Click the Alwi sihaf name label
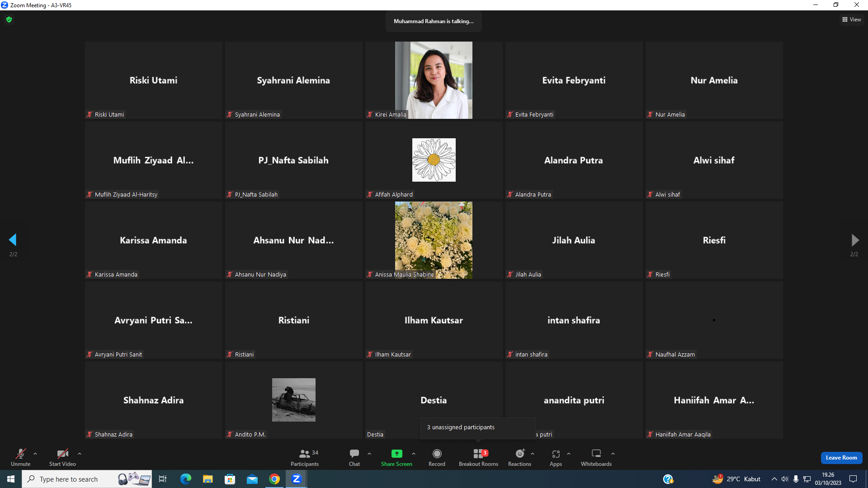The height and width of the screenshot is (488, 868). click(x=668, y=195)
